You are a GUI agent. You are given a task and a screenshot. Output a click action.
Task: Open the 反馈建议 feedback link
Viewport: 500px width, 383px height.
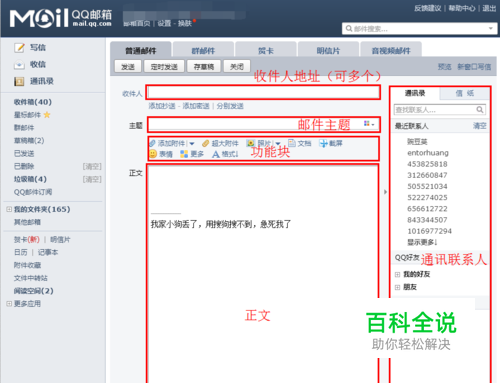[428, 8]
